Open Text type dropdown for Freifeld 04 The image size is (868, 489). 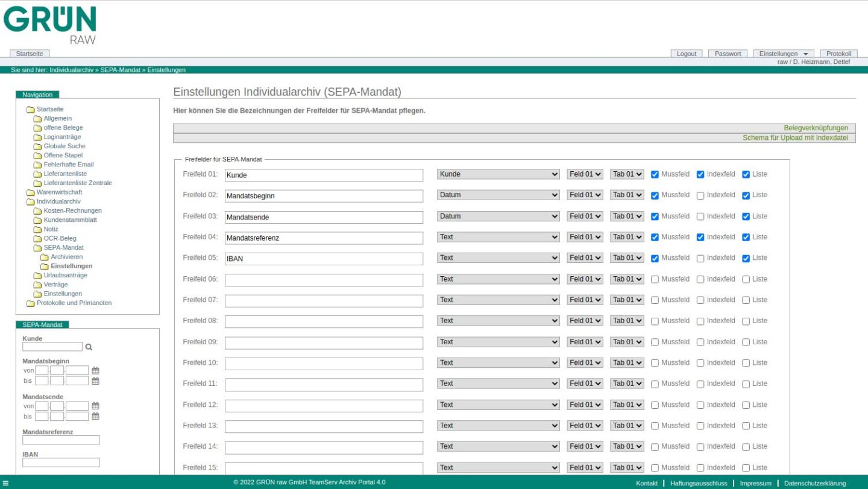click(498, 237)
